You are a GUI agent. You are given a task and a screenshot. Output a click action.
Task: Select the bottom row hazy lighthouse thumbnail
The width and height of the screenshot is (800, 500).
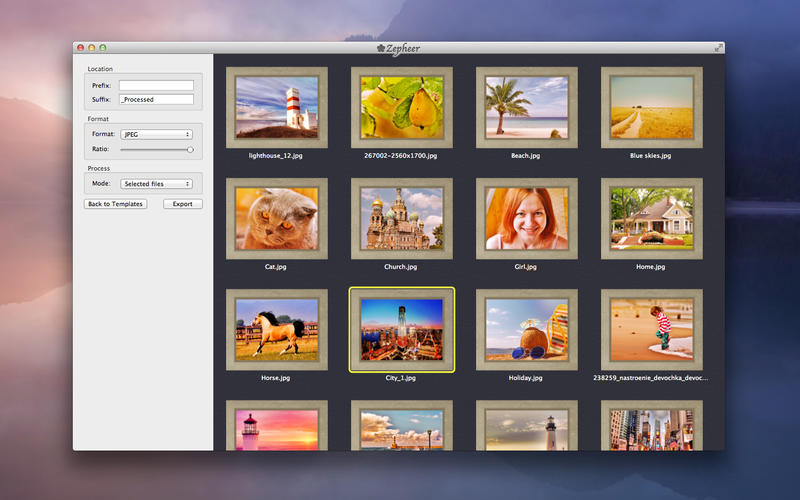click(527, 426)
